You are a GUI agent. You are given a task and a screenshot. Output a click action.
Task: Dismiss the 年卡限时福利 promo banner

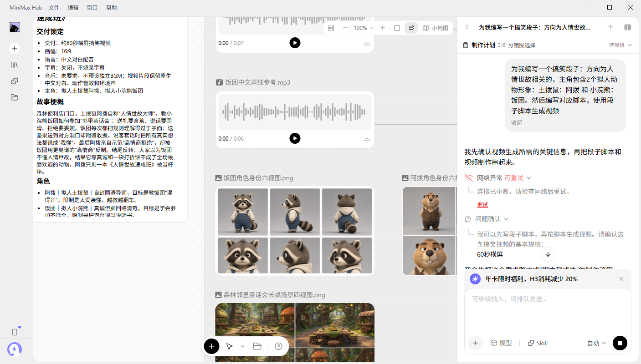point(621,279)
